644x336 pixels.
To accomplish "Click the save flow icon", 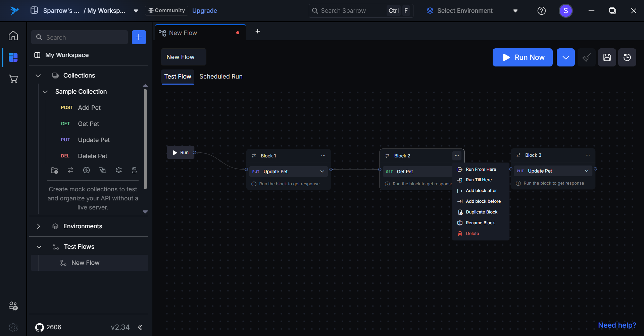I will (607, 57).
